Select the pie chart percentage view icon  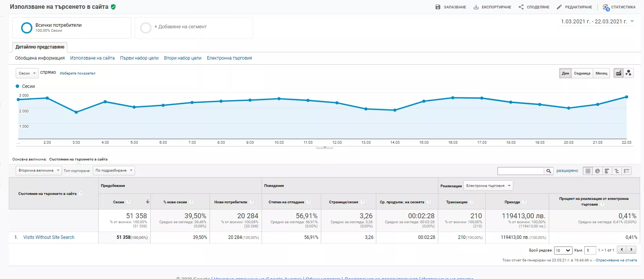tap(597, 171)
